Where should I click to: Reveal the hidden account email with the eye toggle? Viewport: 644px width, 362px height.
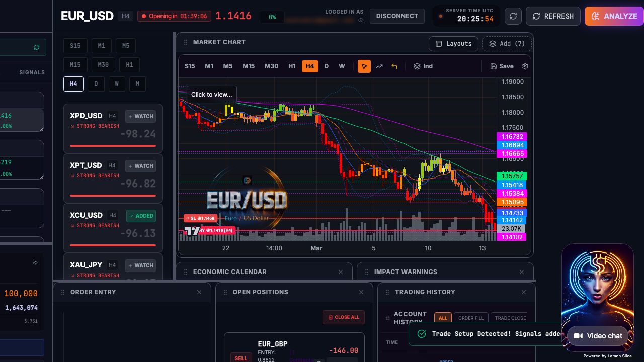click(x=361, y=20)
